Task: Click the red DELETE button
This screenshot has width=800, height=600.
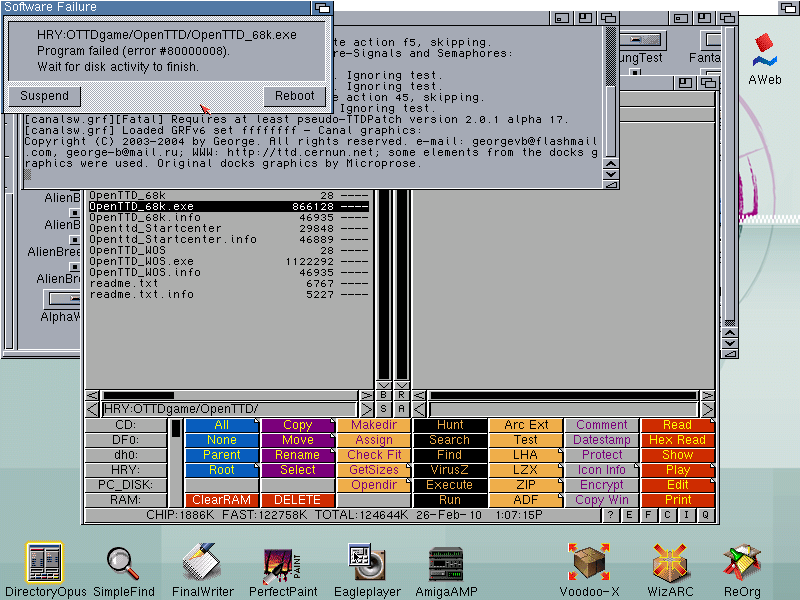Action: pyautogui.click(x=297, y=500)
